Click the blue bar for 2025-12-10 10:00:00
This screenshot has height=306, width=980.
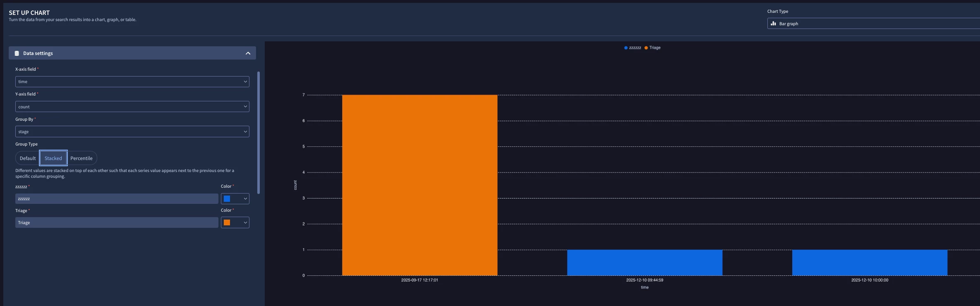[x=870, y=263]
